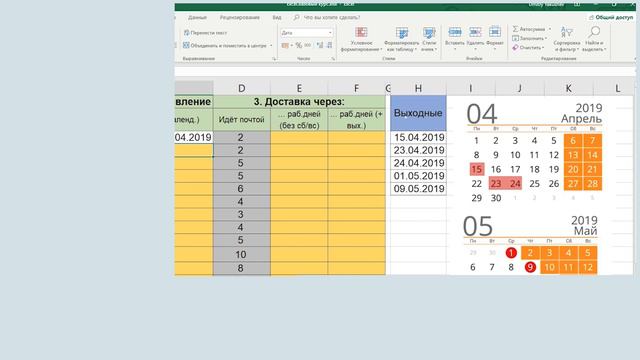640x360 pixels.
Task: Click the formula bar input area
Action: click(x=404, y=71)
